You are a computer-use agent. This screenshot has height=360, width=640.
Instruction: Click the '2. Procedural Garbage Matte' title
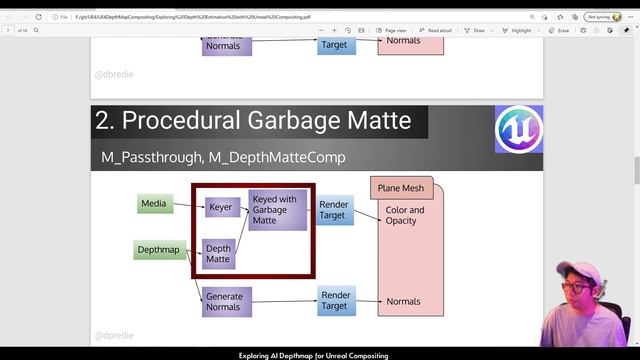click(253, 120)
